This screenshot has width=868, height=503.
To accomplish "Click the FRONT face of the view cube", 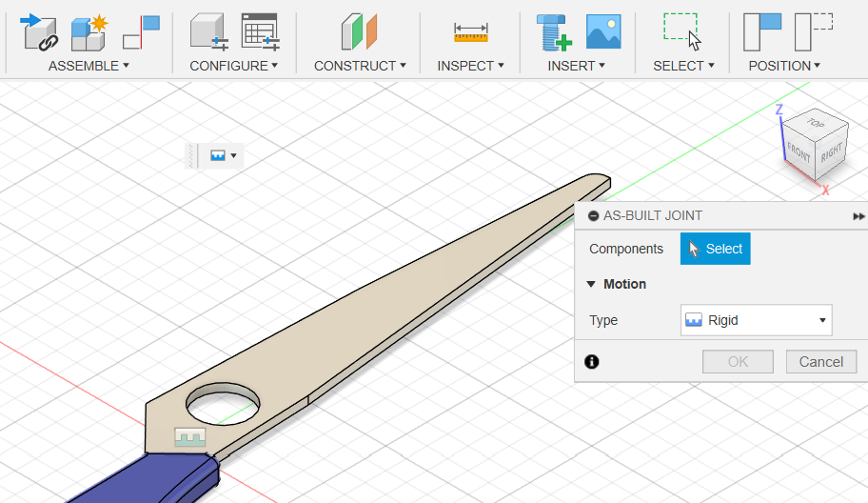I will [x=799, y=151].
